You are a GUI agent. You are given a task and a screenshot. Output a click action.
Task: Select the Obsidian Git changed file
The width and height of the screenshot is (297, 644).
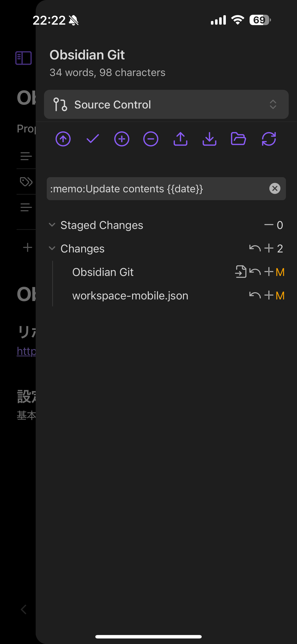(x=103, y=272)
